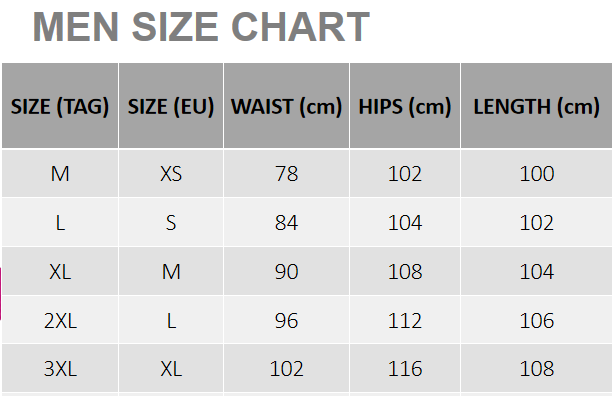Select tag size 2XL cell
This screenshot has width=613, height=396.
coord(60,321)
